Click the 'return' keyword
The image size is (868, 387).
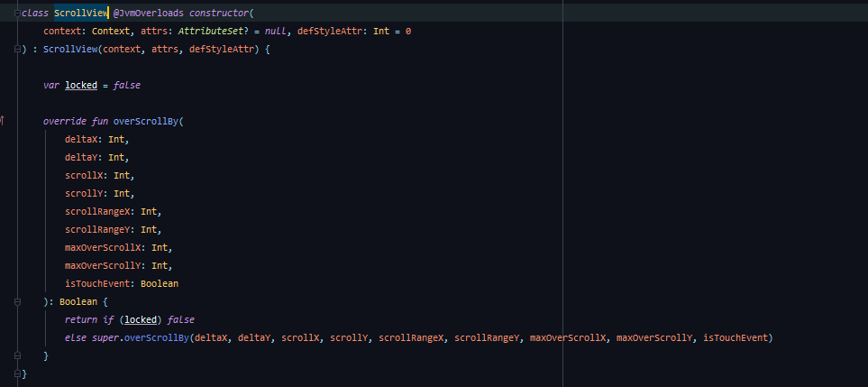(x=81, y=320)
